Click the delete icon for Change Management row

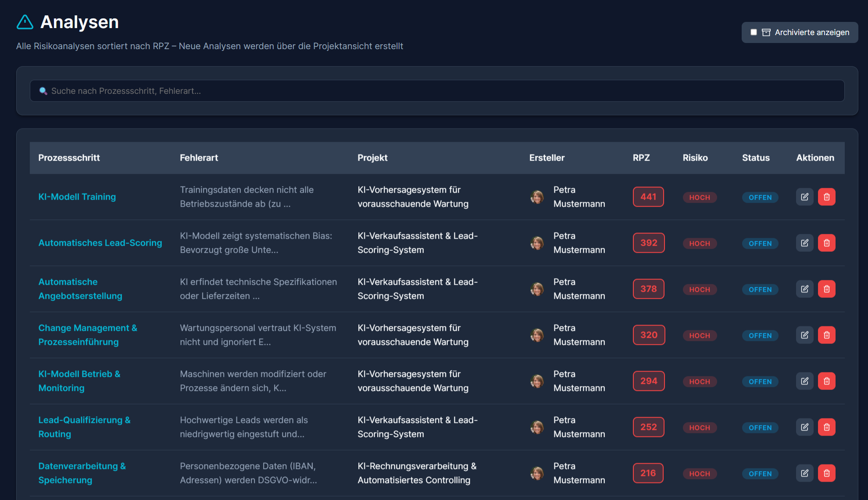pos(827,335)
